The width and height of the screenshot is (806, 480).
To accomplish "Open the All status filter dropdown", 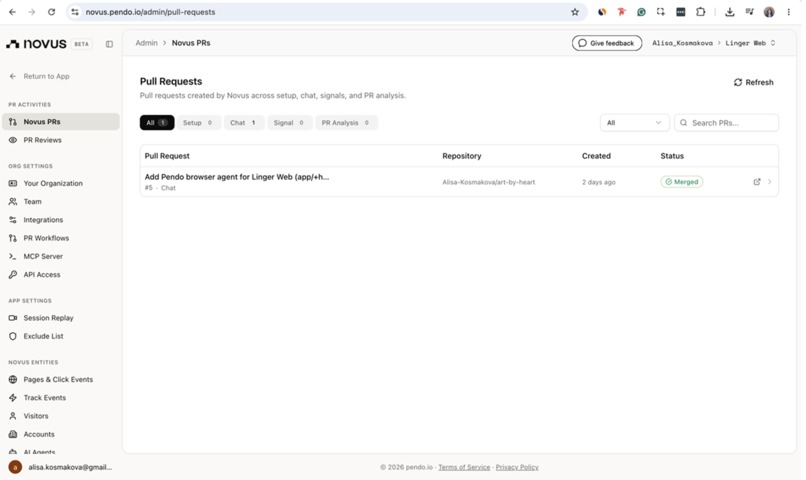I will 634,123.
